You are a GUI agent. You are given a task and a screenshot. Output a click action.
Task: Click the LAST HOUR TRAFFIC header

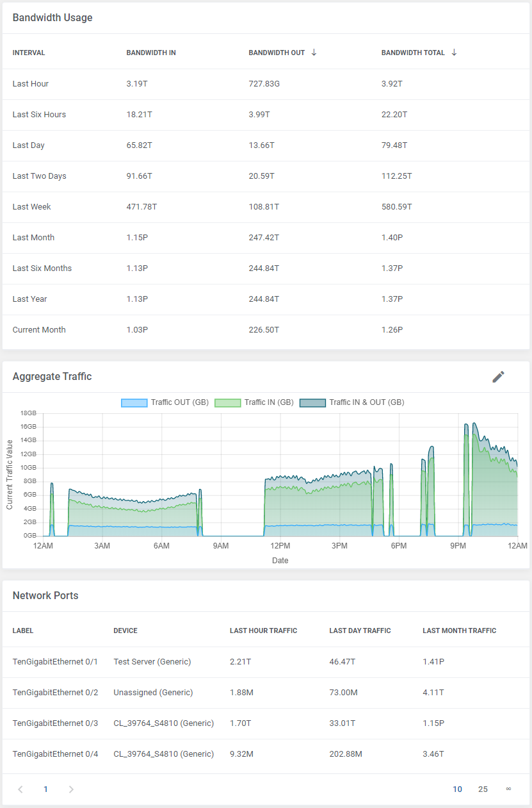click(x=264, y=631)
